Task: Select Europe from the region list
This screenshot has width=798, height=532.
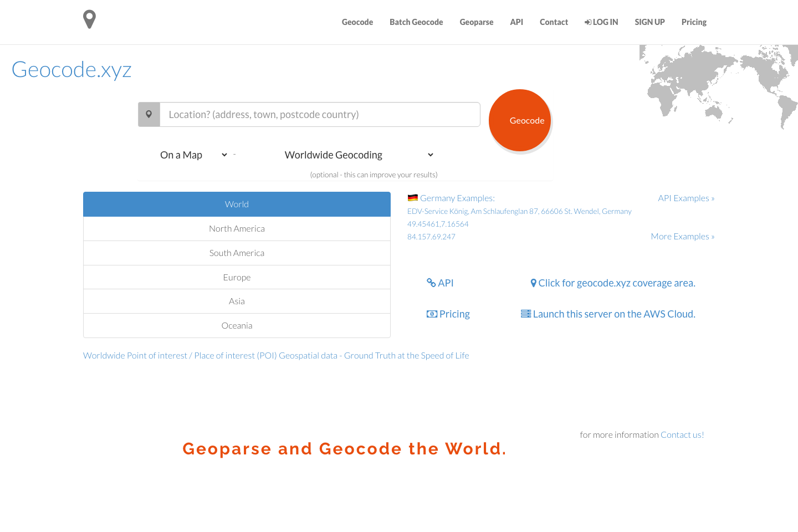Action: point(237,277)
